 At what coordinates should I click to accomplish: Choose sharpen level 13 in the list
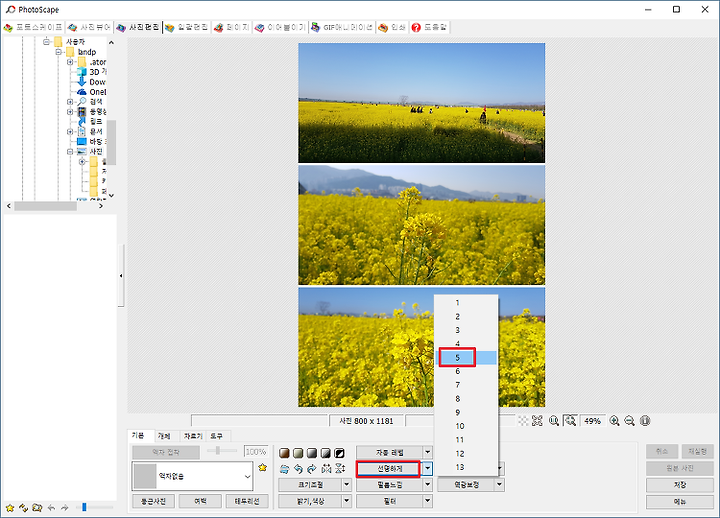click(x=466, y=467)
